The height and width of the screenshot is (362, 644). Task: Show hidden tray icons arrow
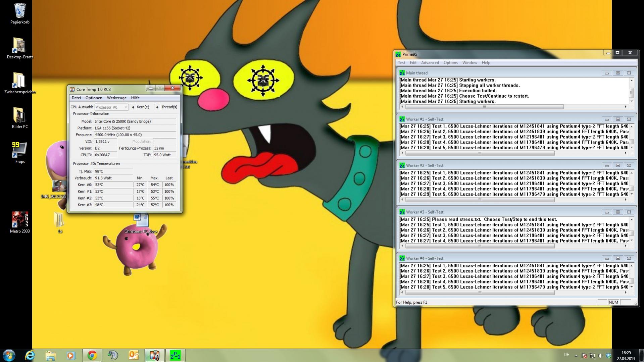click(x=576, y=356)
